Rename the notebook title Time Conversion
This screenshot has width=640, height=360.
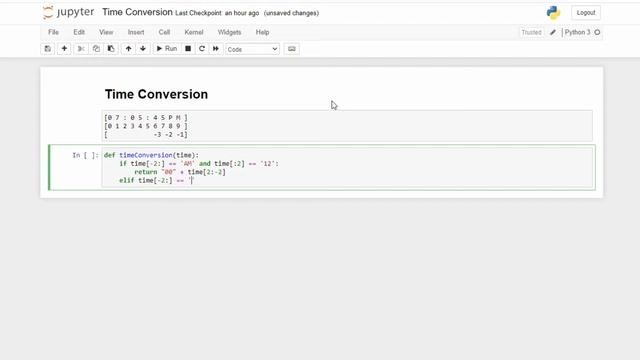tap(137, 12)
